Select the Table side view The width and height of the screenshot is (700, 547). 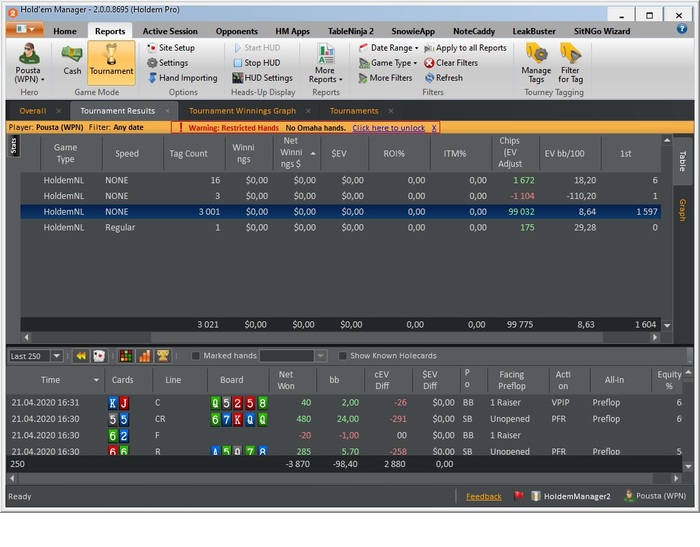[682, 161]
